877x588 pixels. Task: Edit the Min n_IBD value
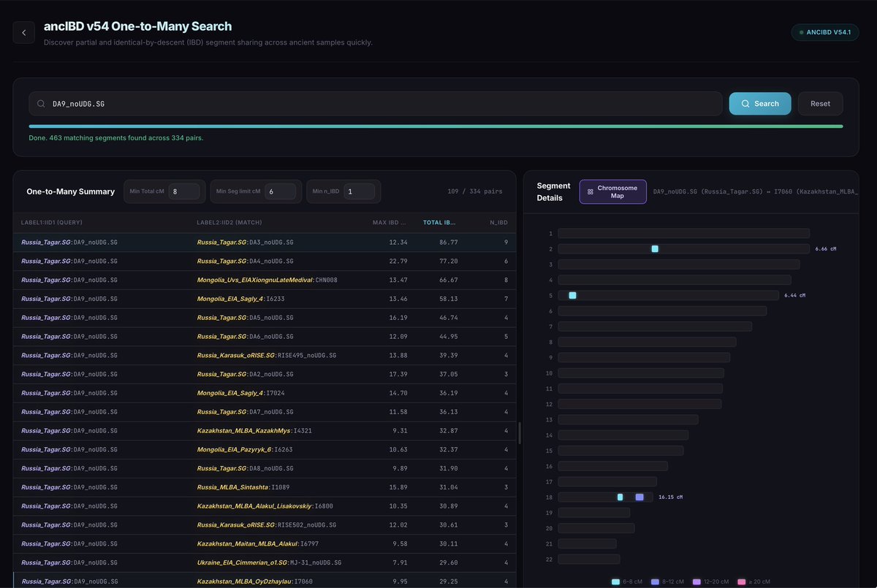click(x=359, y=191)
